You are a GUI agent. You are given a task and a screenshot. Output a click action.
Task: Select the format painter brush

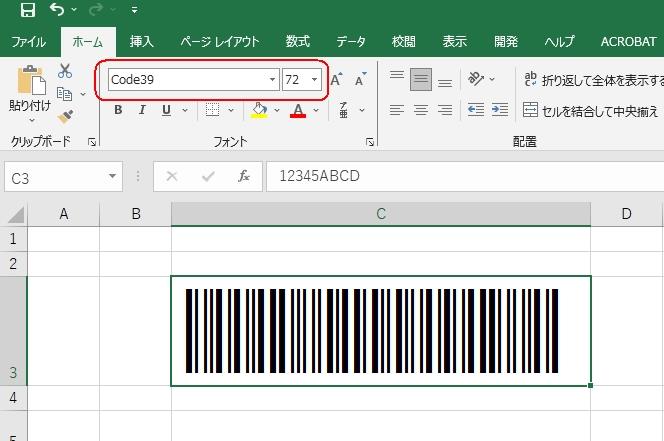point(65,116)
